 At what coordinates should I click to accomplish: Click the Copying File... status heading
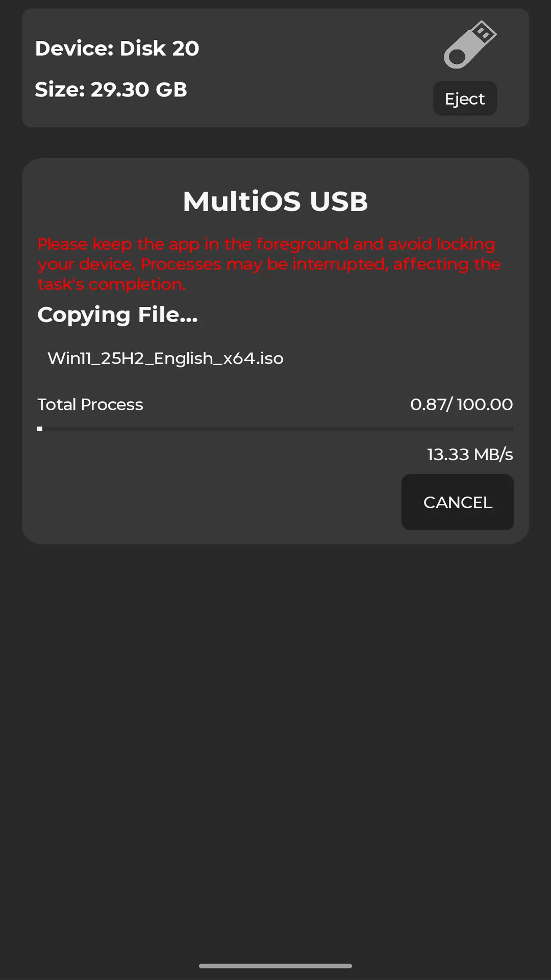[x=117, y=314]
